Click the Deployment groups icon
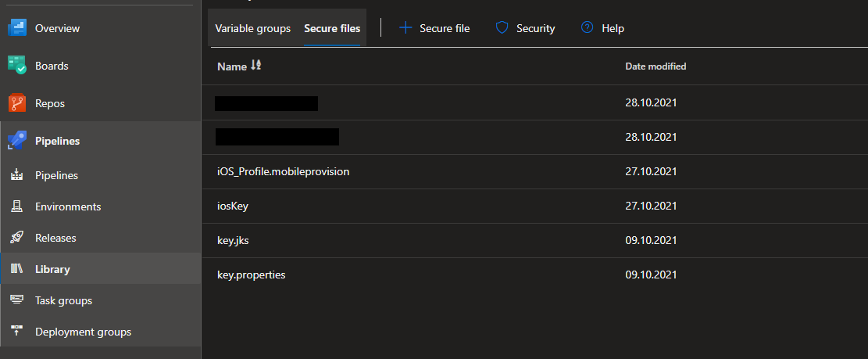Viewport: 868px width, 359px height. pyautogui.click(x=17, y=332)
